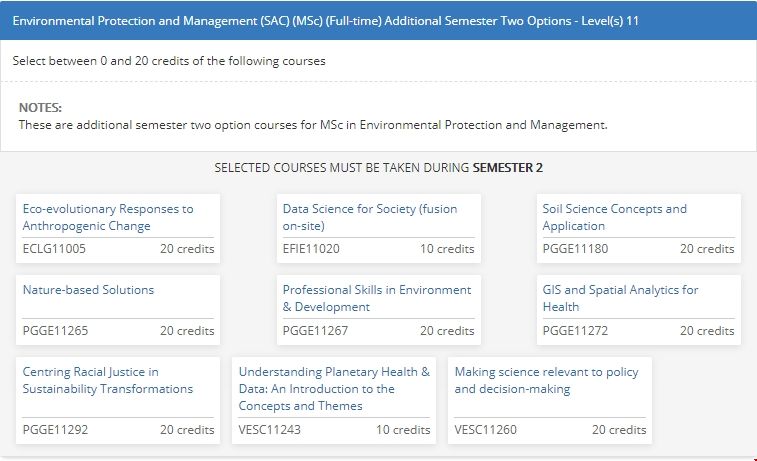Screen dimensions: 757x461
Task: Open Data Science for Society course link
Action: click(x=369, y=217)
